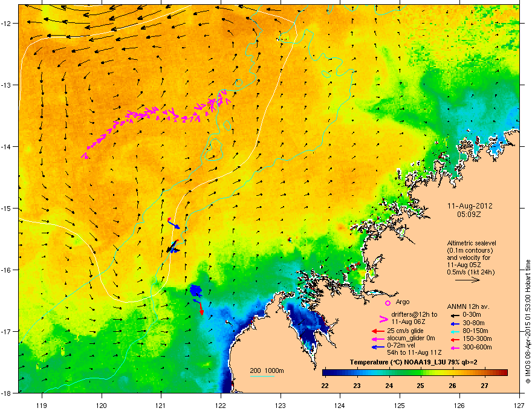Click the '-18' latitude axis label
The image size is (532, 411).
tap(6, 393)
